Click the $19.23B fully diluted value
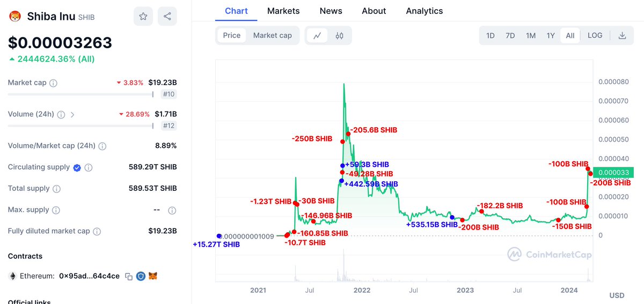This screenshot has width=644, height=304. [x=163, y=231]
